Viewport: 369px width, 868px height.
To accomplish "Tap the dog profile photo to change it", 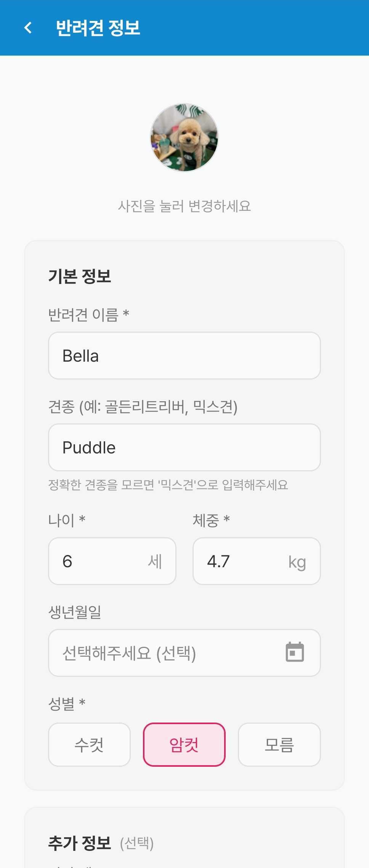I will 184,137.
